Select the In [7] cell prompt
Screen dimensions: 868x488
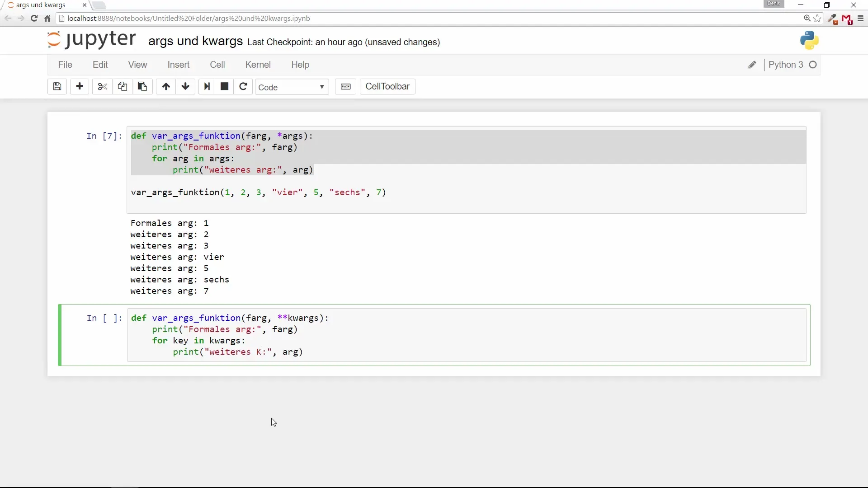104,136
